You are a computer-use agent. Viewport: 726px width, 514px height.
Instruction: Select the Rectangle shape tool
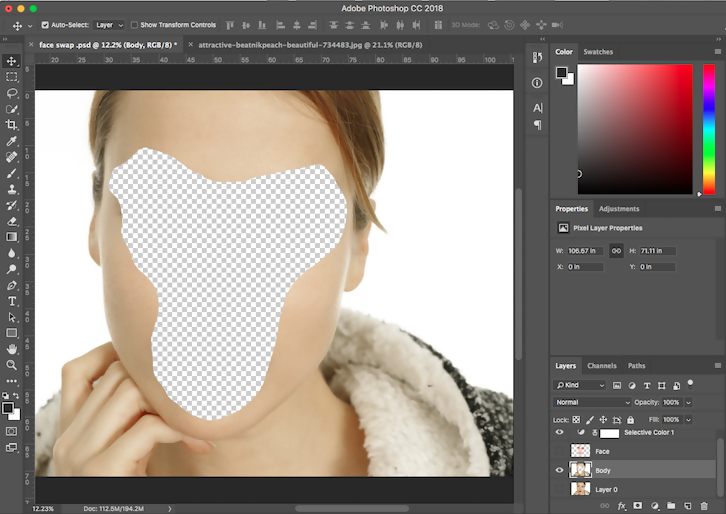tap(12, 333)
